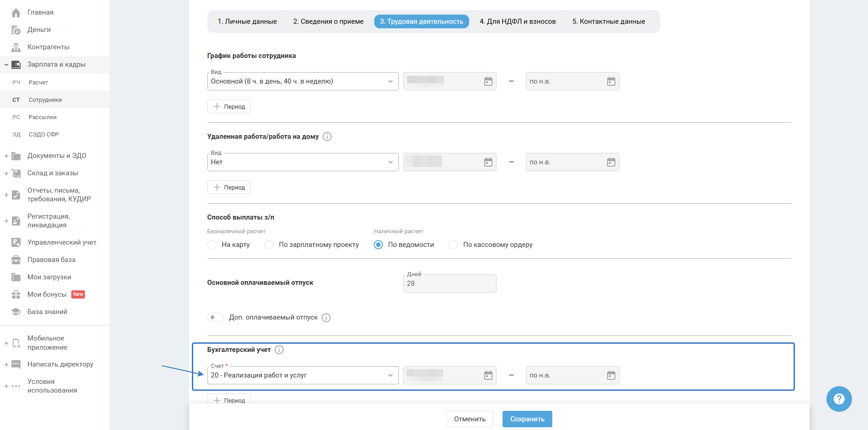Choose По кассовому ордеру radio button
This screenshot has height=430, width=868.
click(x=453, y=245)
